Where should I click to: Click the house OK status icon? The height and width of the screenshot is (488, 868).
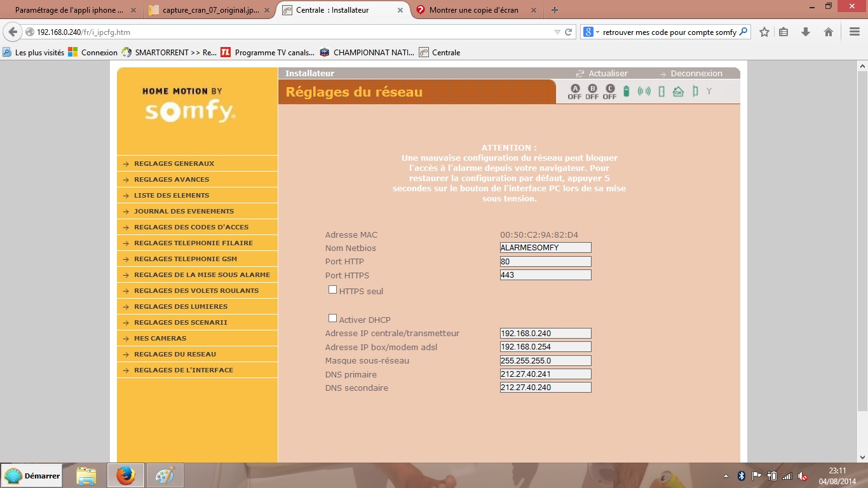(x=678, y=91)
